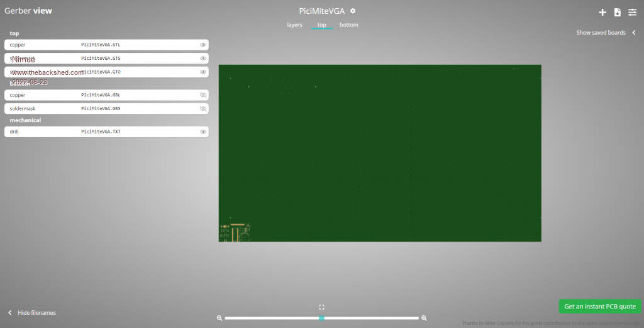The height and width of the screenshot is (328, 644).
Task: Show the bottom copper GBL layer
Action: pos(203,95)
